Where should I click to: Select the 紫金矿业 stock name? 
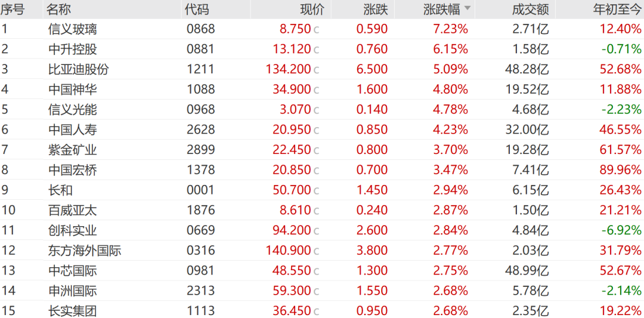[x=73, y=150]
